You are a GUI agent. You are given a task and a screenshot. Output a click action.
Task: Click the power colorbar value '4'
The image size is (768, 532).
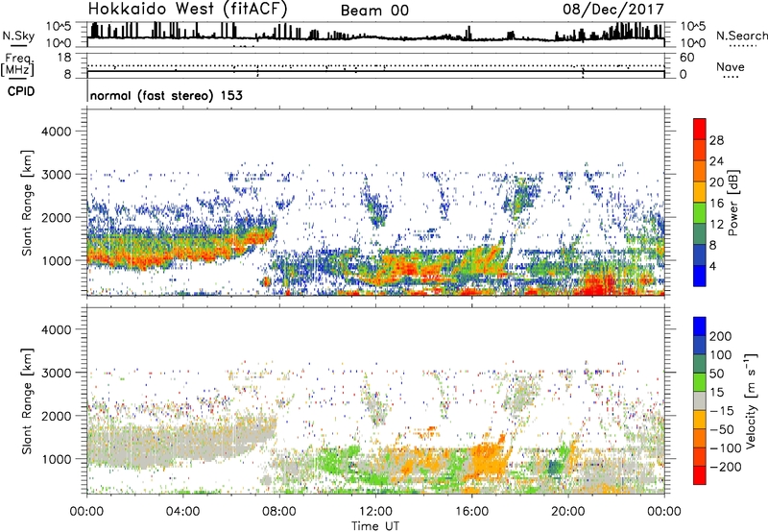(x=712, y=266)
